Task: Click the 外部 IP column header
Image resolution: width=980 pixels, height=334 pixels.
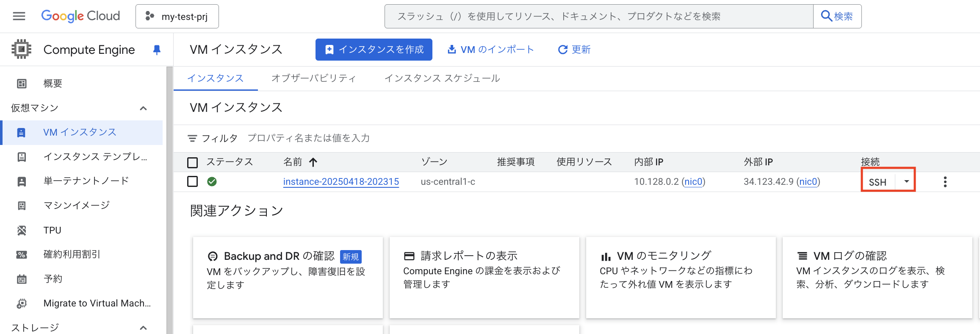Action: click(x=758, y=162)
